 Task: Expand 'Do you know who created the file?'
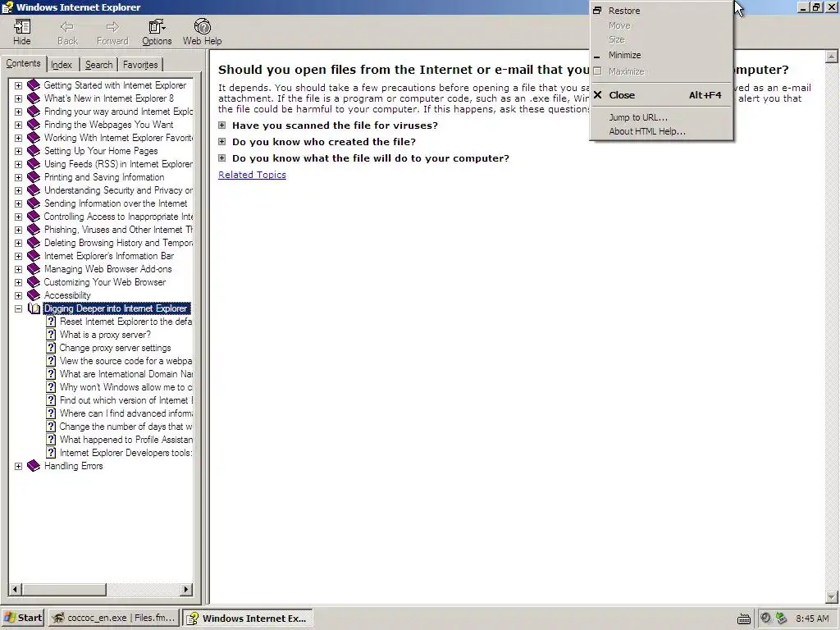tap(221, 142)
